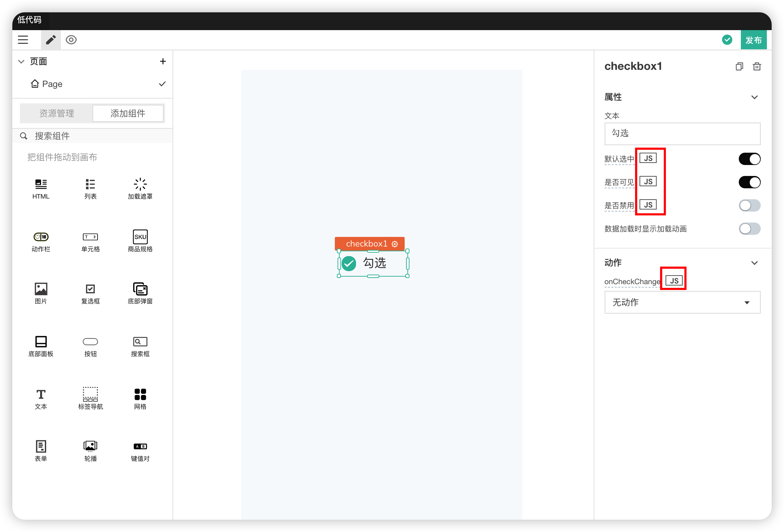
Task: Click the gear icon on checkbox1 label
Action: point(395,244)
